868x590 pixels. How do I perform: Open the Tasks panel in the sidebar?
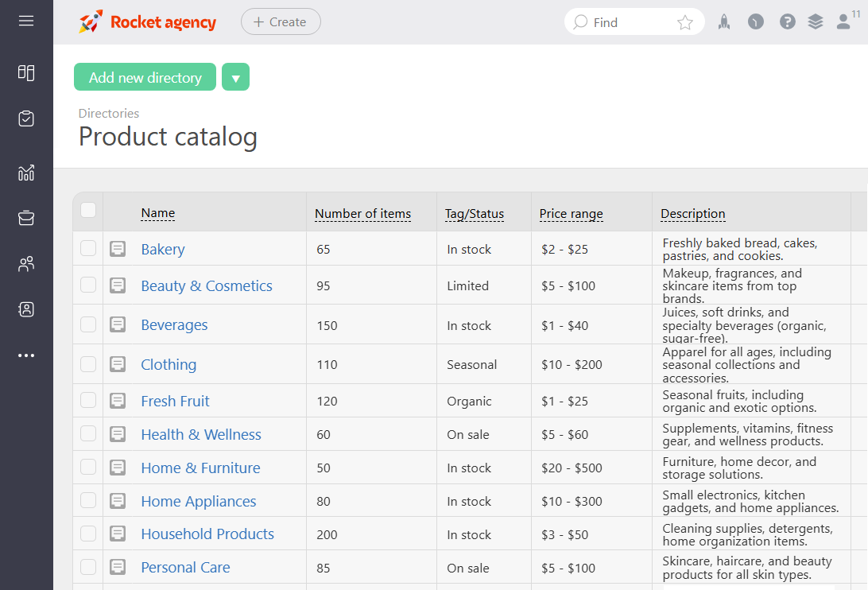[26, 118]
